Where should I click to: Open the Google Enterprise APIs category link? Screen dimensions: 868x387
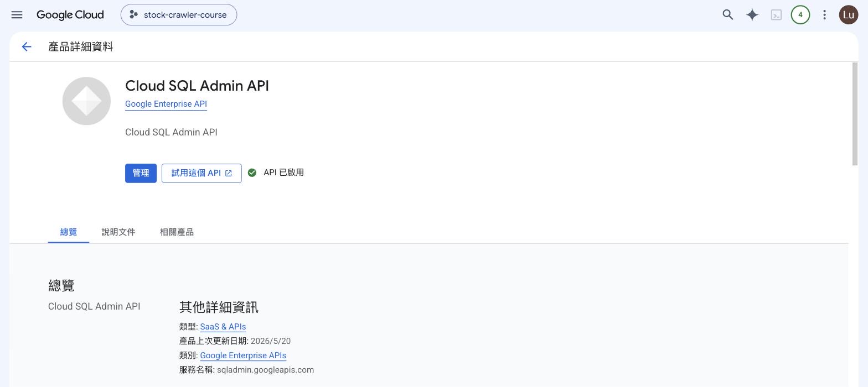[243, 355]
